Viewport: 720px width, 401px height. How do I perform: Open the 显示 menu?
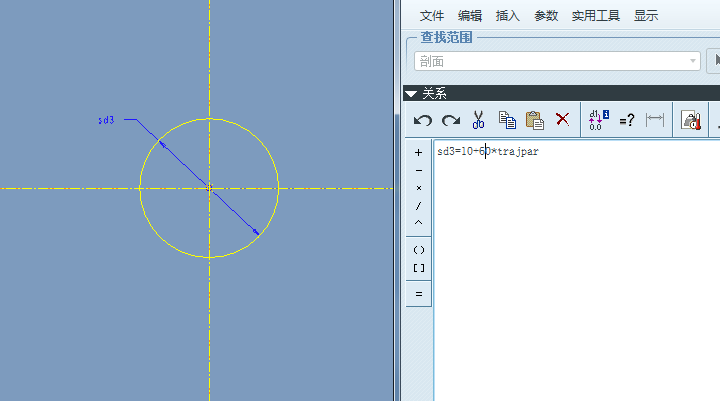646,16
